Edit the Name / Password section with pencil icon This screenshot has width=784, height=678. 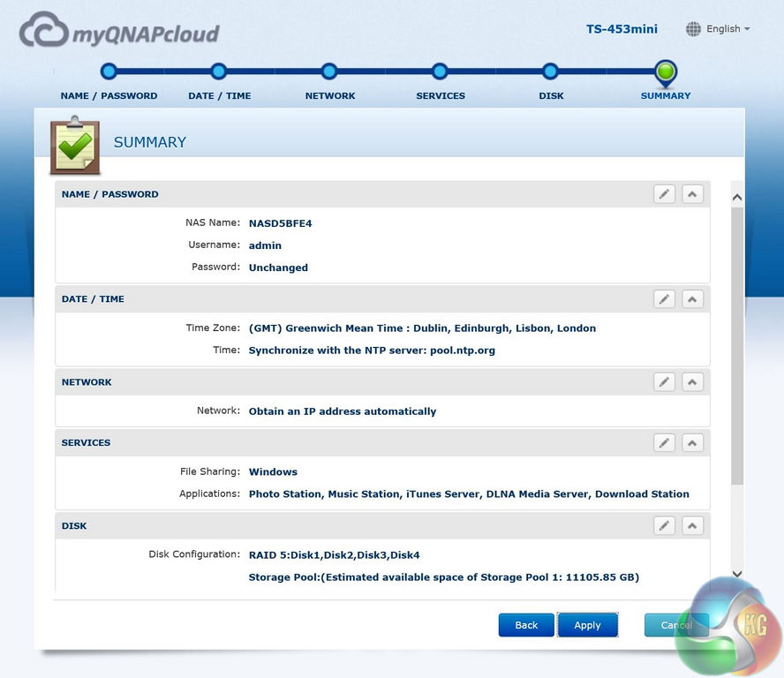pos(664,194)
